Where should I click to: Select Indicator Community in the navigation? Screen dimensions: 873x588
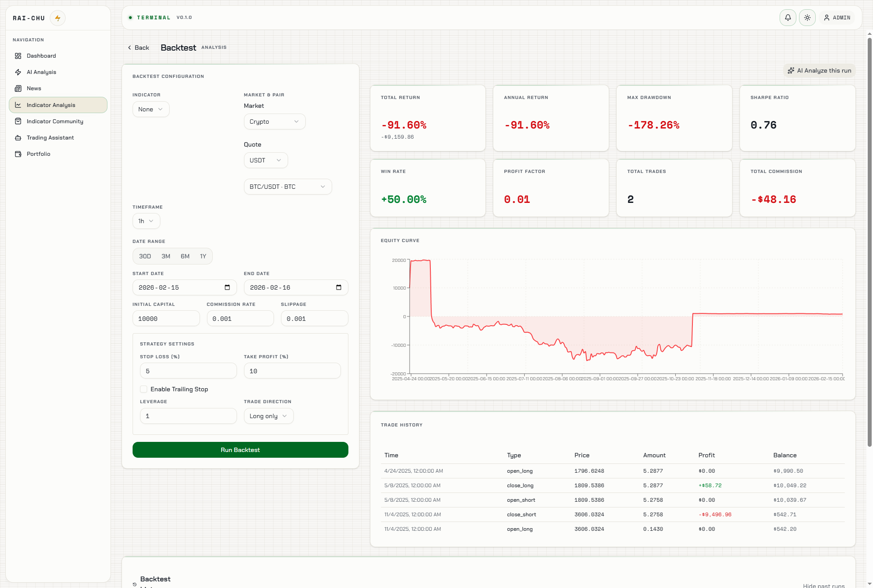[55, 121]
